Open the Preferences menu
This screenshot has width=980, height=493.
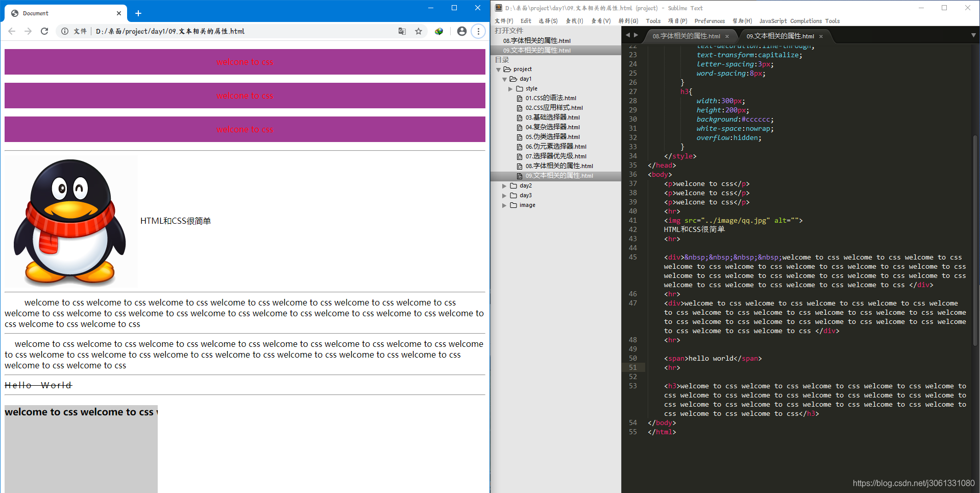click(x=709, y=21)
